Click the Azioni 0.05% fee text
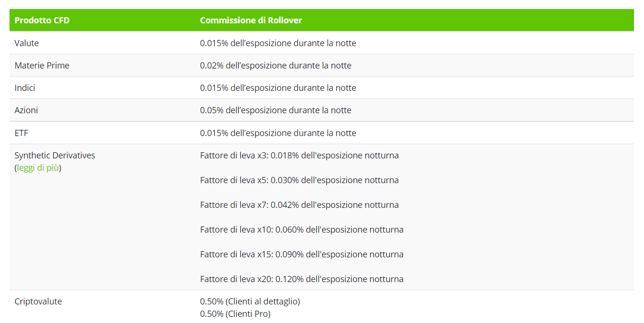This screenshot has height=323, width=644. [x=275, y=110]
